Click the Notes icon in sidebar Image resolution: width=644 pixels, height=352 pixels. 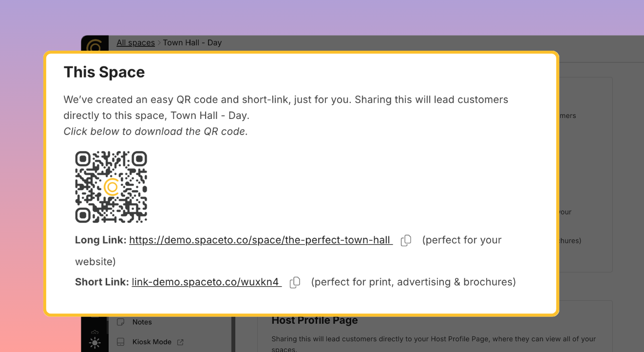[x=121, y=322]
